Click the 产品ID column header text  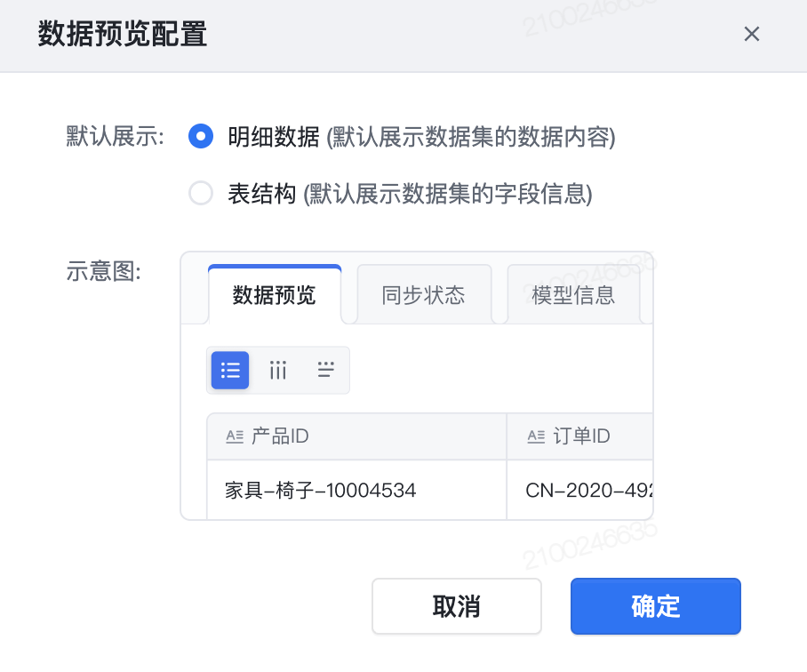[280, 436]
